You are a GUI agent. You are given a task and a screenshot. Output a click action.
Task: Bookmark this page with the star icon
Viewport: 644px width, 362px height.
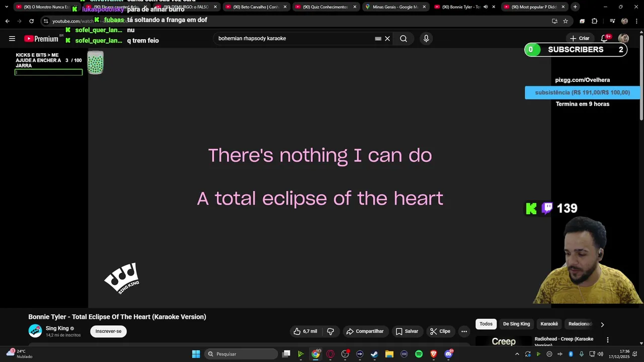(x=566, y=21)
